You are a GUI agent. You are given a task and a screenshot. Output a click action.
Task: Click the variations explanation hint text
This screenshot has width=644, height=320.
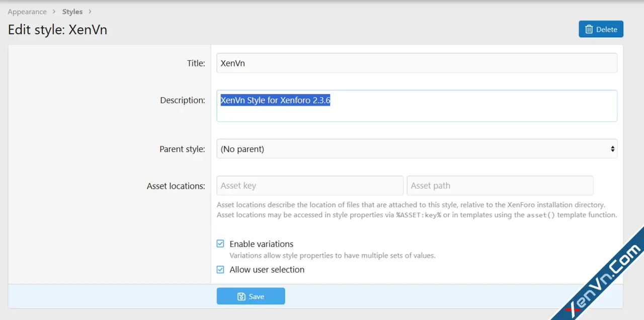pos(332,256)
